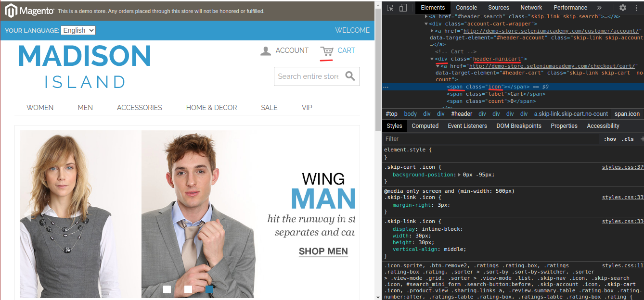The image size is (644, 300).
Task: Click the Magento logo in the demo banner
Action: [29, 11]
